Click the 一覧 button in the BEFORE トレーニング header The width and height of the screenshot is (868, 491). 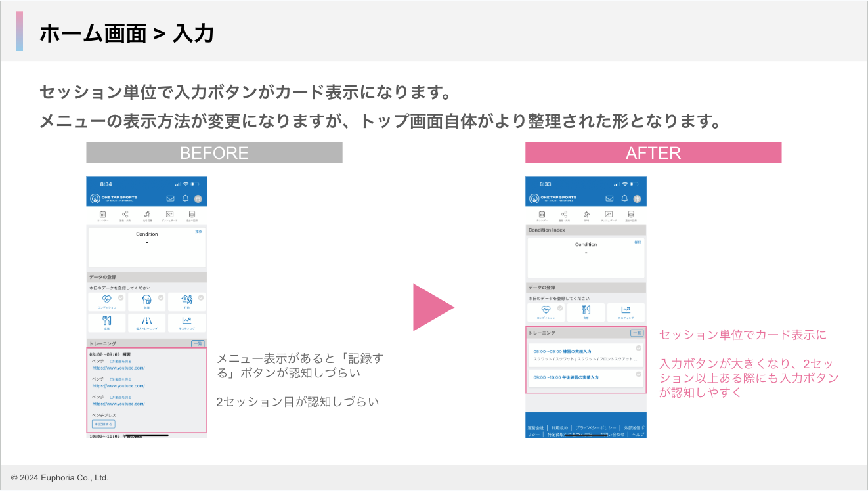(198, 343)
